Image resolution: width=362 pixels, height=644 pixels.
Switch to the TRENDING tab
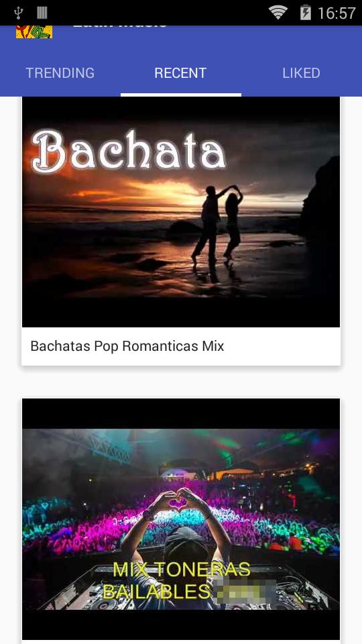(60, 72)
